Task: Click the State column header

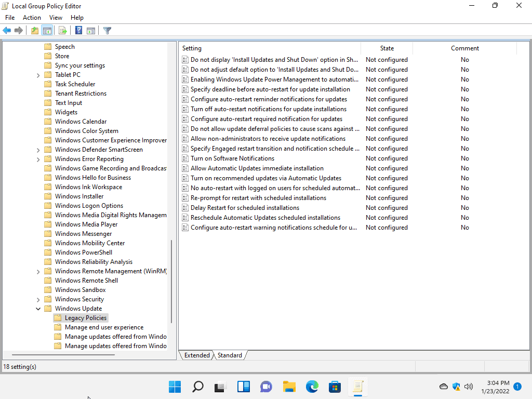Action: (x=387, y=48)
